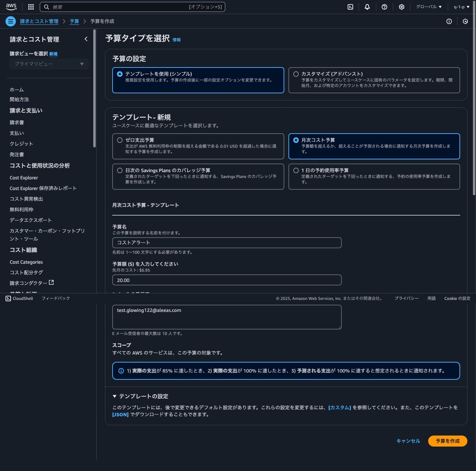Open 発注書 in the sidebar
This screenshot has width=476, height=471.
click(x=17, y=155)
